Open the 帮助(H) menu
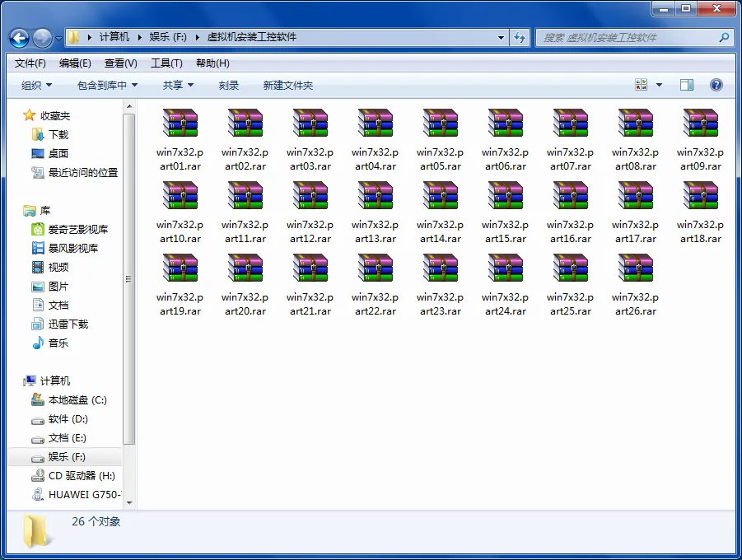742x560 pixels. (x=212, y=63)
